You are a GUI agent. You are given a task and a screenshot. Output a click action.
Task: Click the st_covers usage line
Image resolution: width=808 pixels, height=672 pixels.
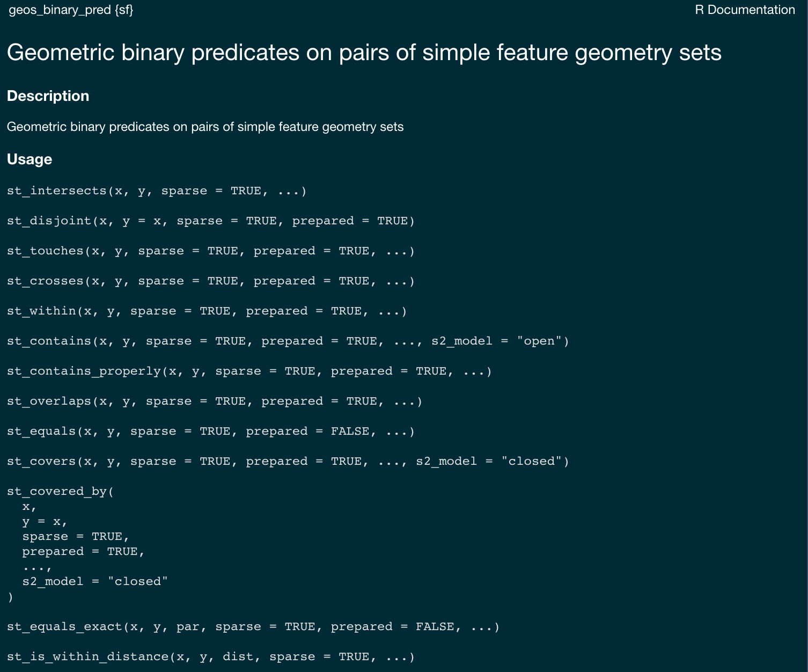pos(288,462)
